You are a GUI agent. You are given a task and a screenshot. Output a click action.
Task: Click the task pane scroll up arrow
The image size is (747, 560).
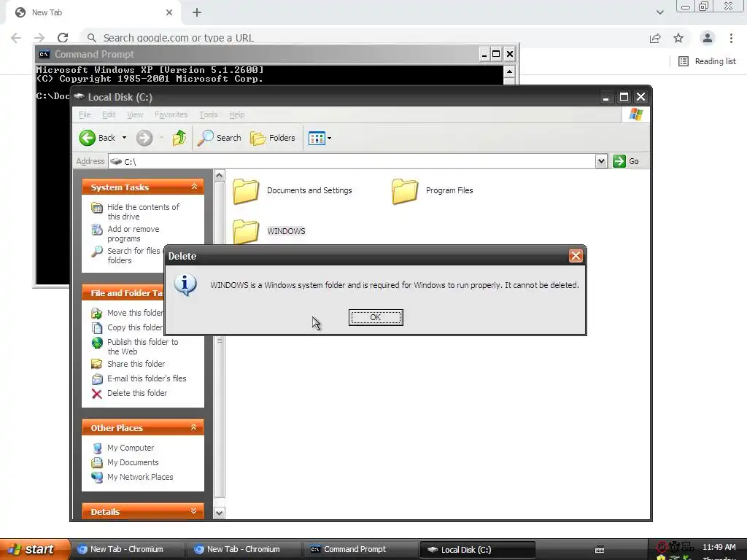[219, 176]
